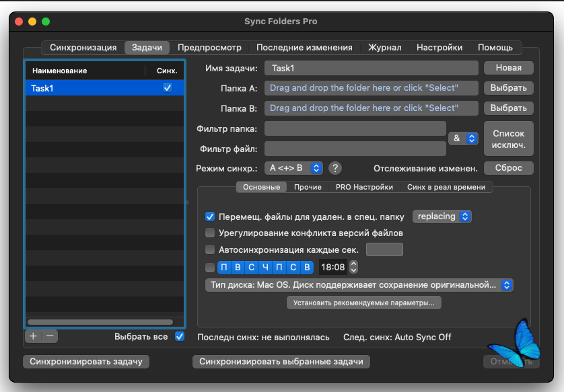Toggle Tuesday (first В) day button
The image size is (564, 392).
click(238, 268)
